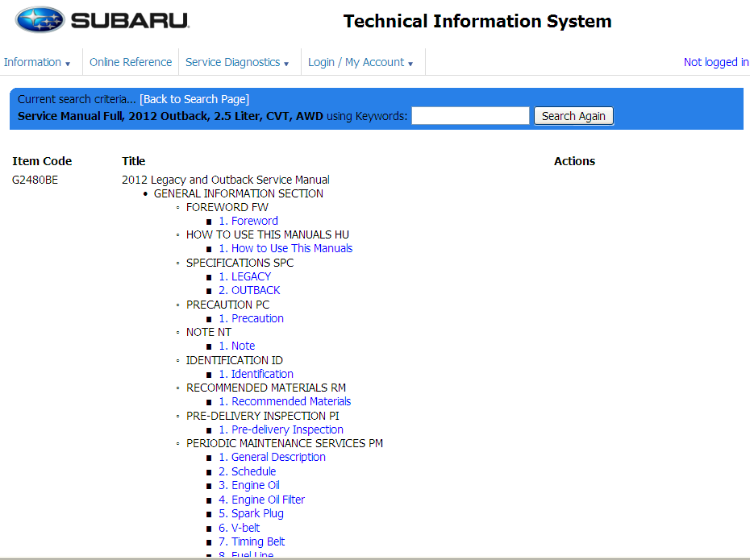Click FOREWORD FW heading
Image resolution: width=750 pixels, height=560 pixels.
227,207
